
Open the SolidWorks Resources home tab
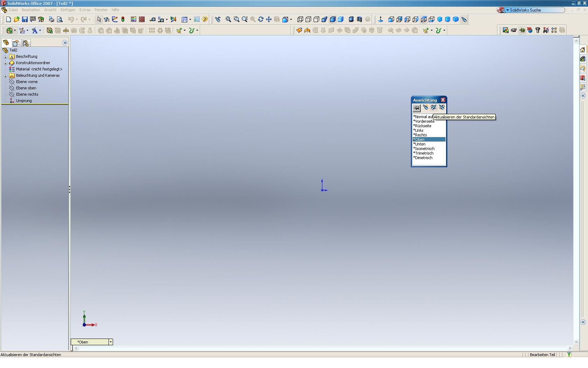582,50
